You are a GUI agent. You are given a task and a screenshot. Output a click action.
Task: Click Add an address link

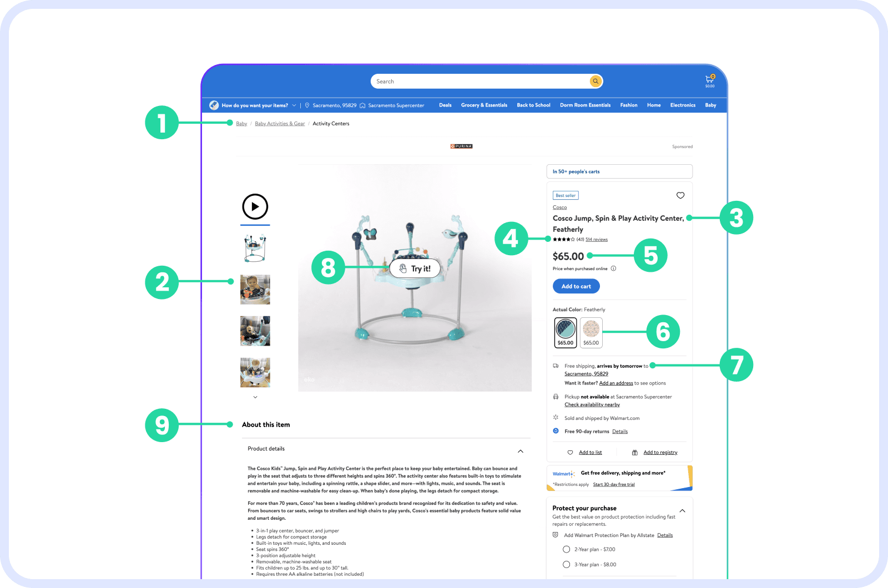pos(616,383)
